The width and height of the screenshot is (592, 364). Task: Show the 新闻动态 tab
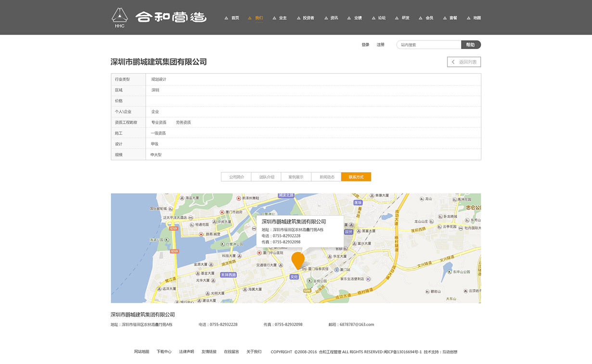pyautogui.click(x=326, y=177)
